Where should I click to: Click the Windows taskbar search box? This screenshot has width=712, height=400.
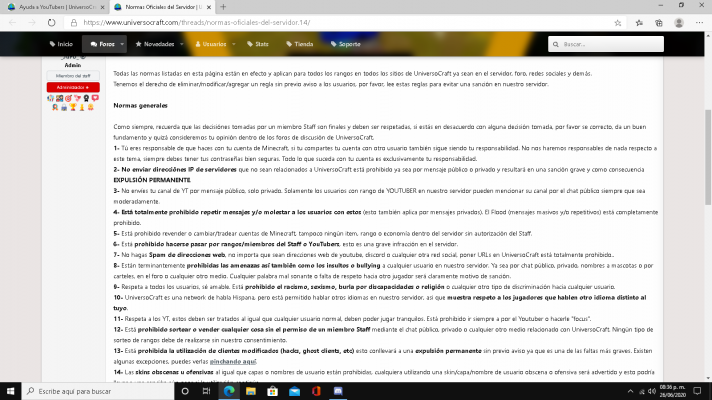point(98,391)
